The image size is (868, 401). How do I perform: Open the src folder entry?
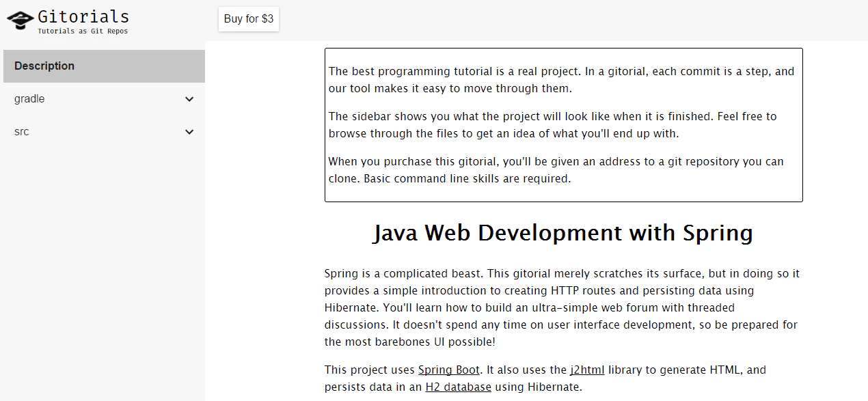[104, 132]
